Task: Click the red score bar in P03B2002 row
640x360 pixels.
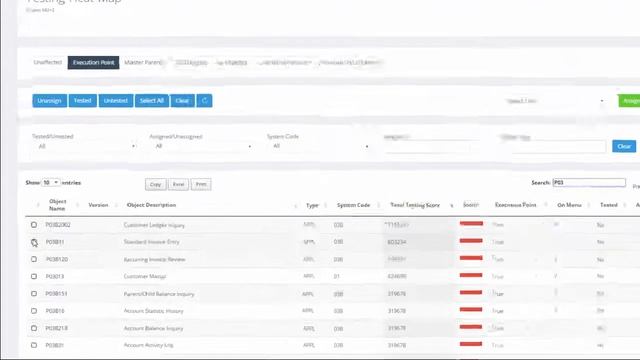Action: 471,223
